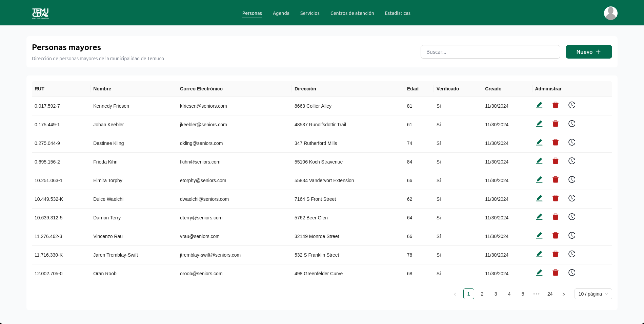Image resolution: width=644 pixels, height=324 pixels.
Task: Go to page 2
Action: [x=482, y=294]
